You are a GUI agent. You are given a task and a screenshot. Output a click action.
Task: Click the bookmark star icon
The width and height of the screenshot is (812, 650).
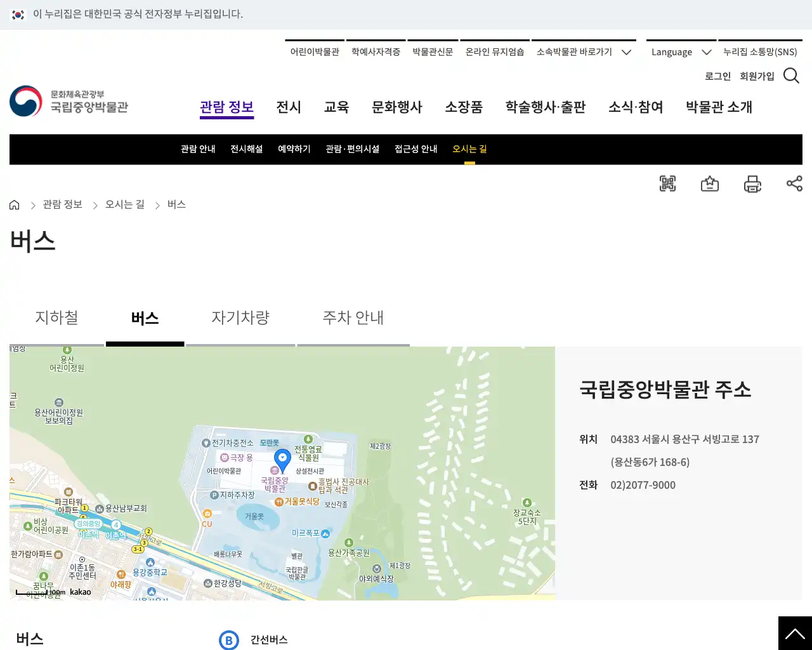(710, 184)
